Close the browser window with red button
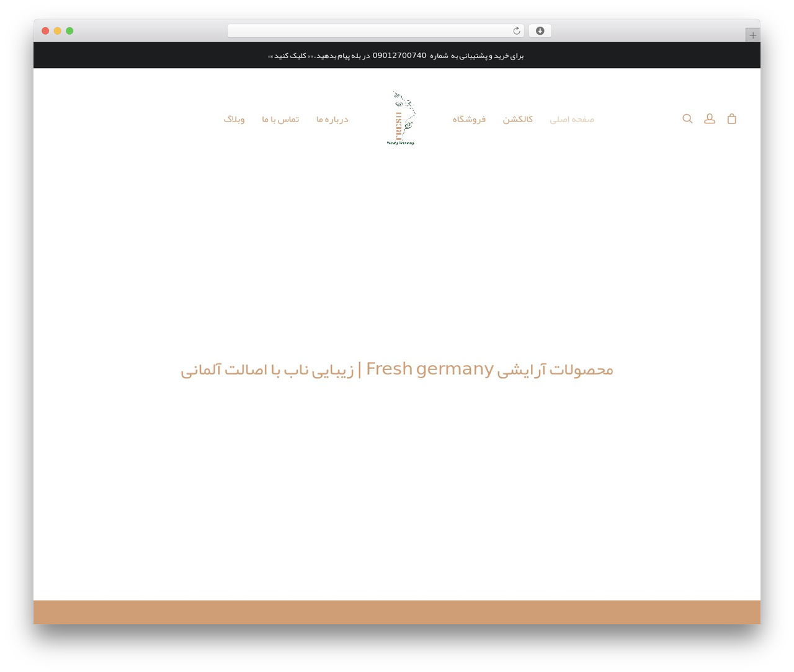This screenshot has height=672, width=794. coord(45,31)
